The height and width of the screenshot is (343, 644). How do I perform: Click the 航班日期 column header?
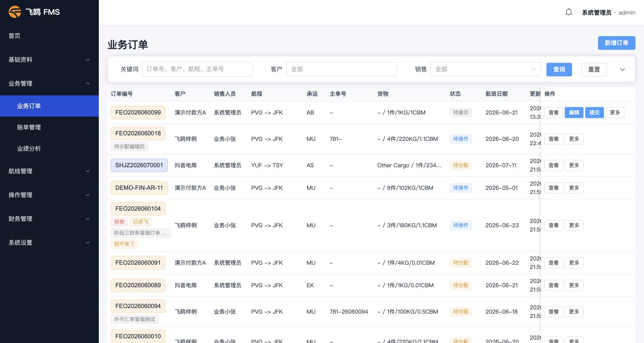click(x=497, y=94)
